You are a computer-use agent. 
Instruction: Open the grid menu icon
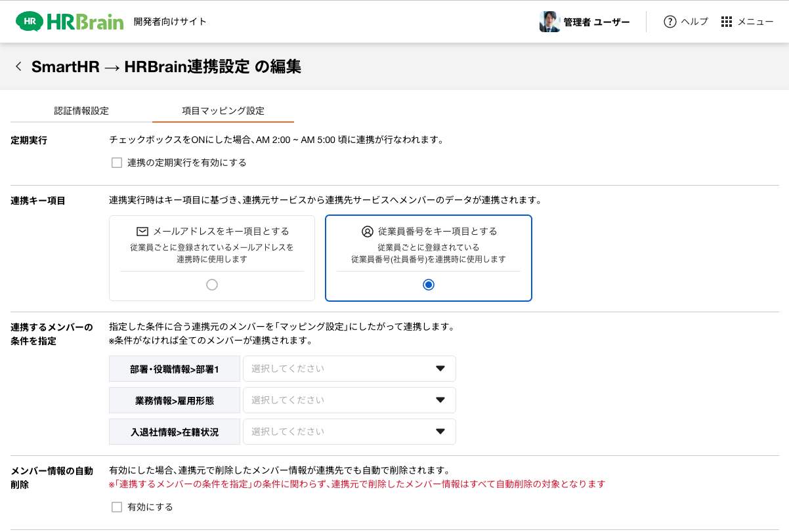[x=726, y=22]
